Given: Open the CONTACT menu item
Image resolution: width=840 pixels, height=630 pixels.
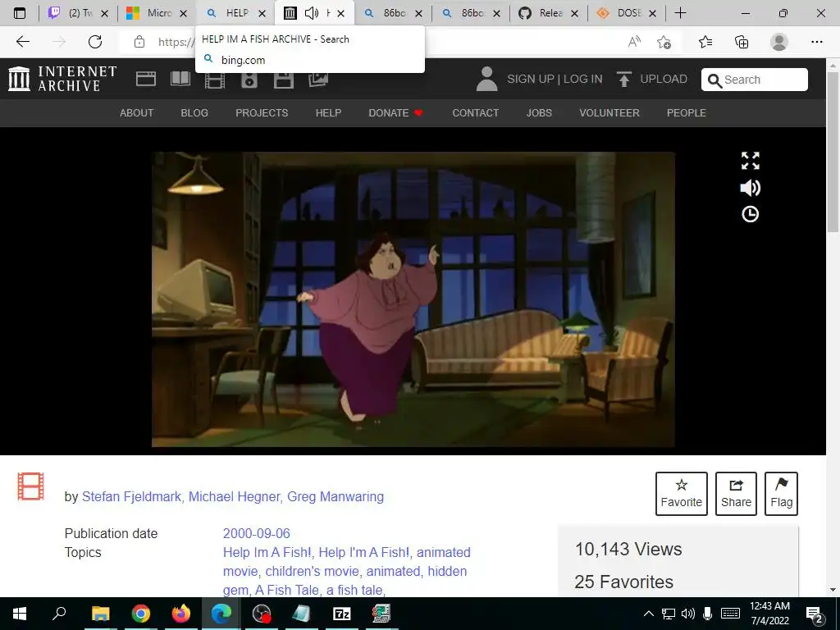Looking at the screenshot, I should (476, 113).
